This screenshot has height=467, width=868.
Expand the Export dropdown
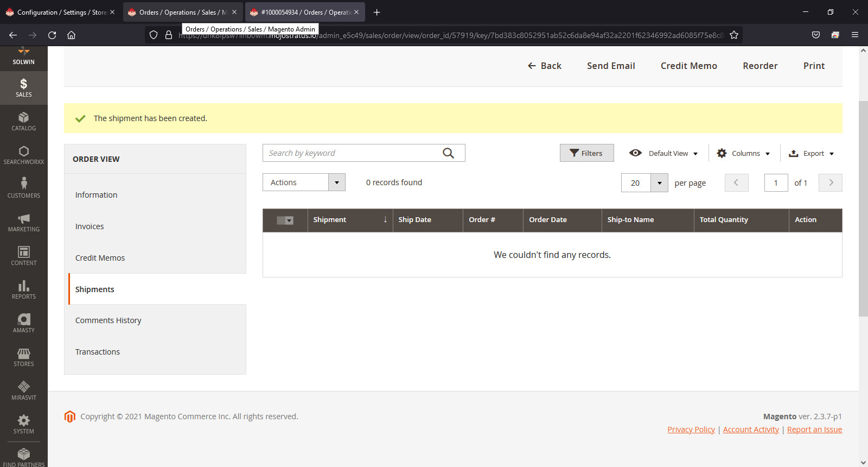[x=811, y=153]
